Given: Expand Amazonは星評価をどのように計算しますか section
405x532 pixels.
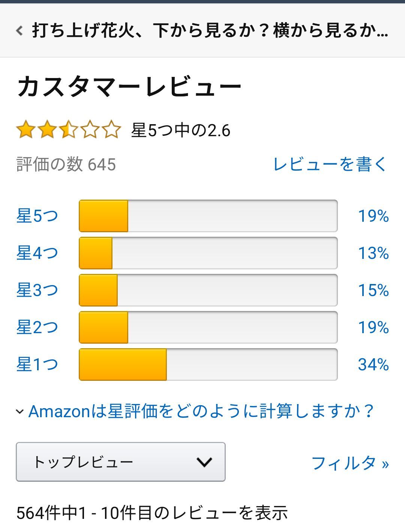Looking at the screenshot, I should pos(201,411).
